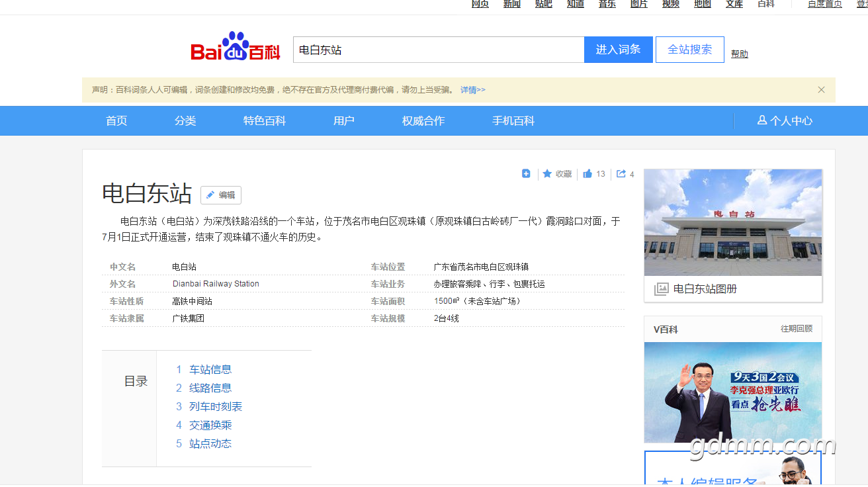Image resolution: width=868 pixels, height=487 pixels.
Task: Click the album icon beside 电白东站图册
Action: [661, 289]
